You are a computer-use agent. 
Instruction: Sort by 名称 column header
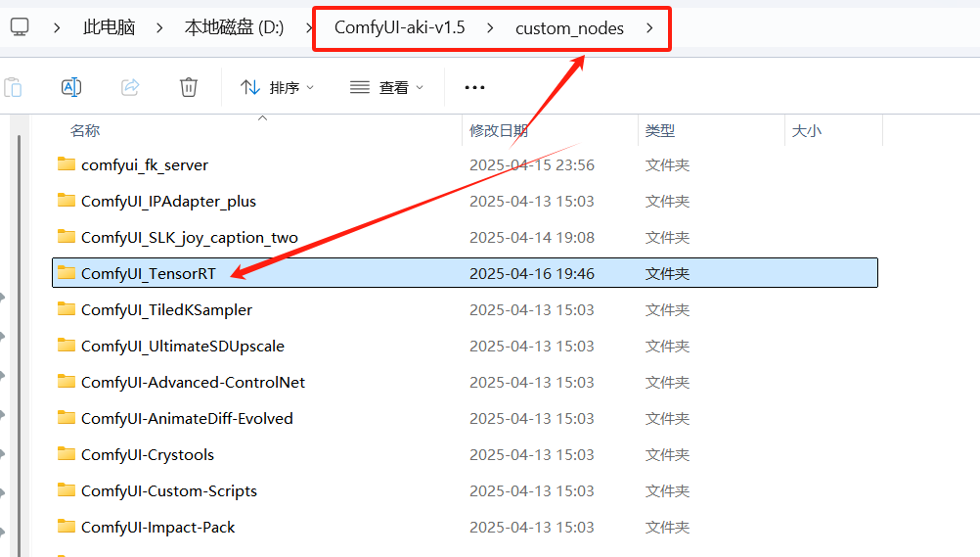point(85,131)
